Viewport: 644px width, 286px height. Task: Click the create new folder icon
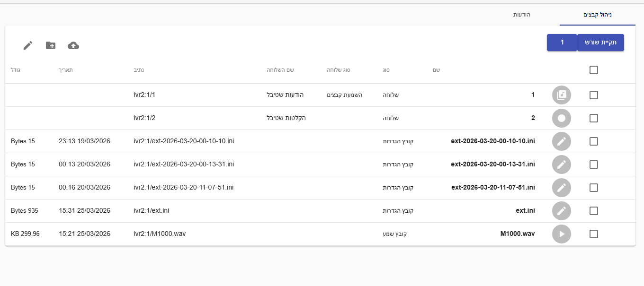[51, 45]
